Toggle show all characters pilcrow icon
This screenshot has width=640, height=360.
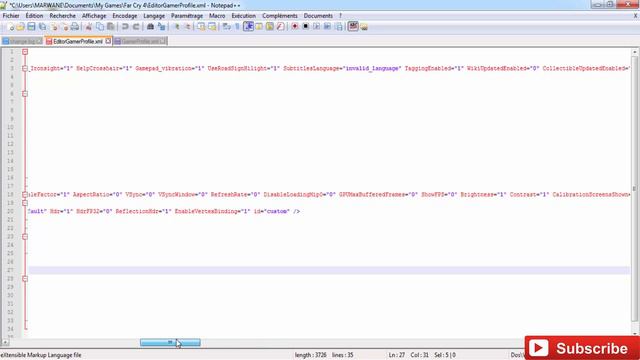point(237,27)
